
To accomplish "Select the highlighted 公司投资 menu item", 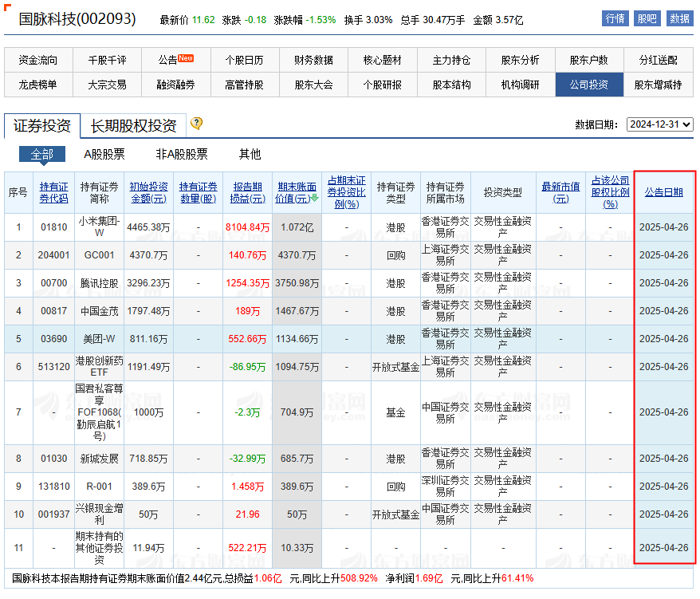I will (589, 85).
